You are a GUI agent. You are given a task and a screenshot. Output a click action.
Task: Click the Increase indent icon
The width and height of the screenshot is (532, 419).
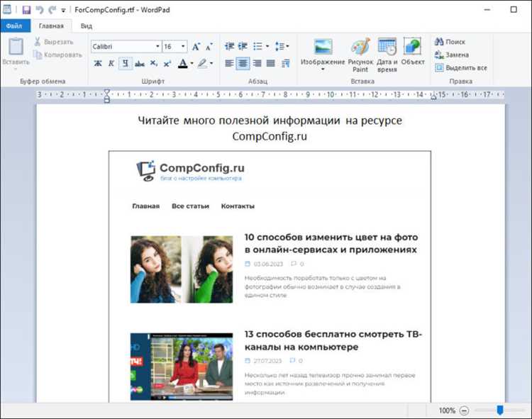(x=243, y=46)
